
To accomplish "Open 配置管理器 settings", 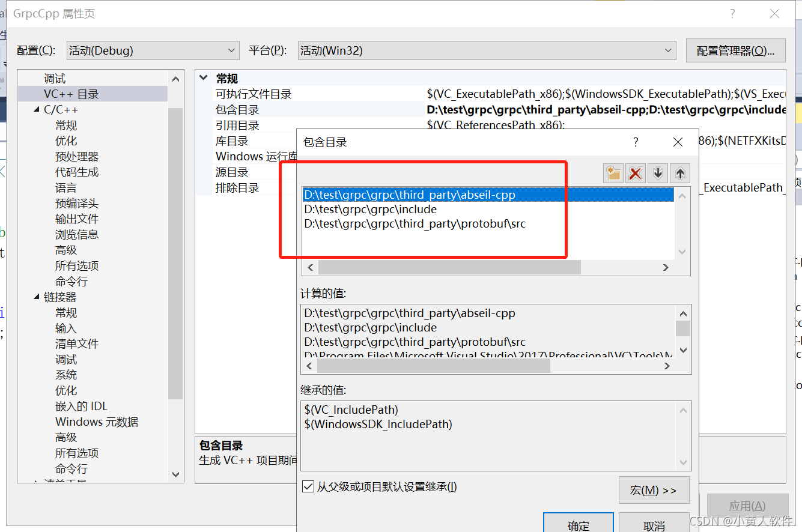I will pyautogui.click(x=735, y=50).
